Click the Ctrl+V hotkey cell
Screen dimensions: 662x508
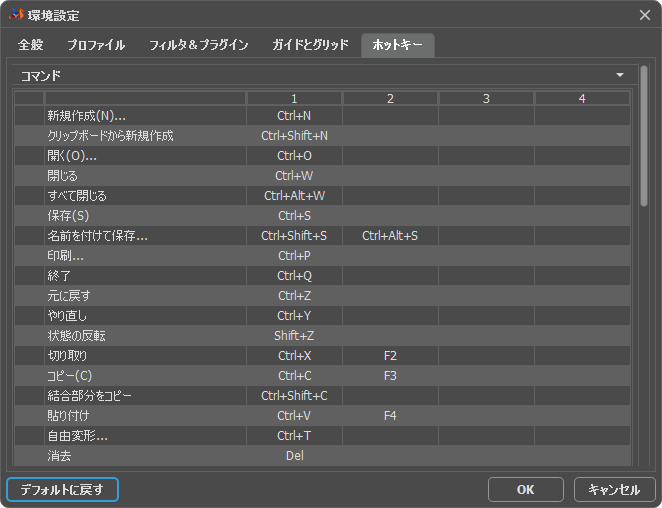[294, 416]
